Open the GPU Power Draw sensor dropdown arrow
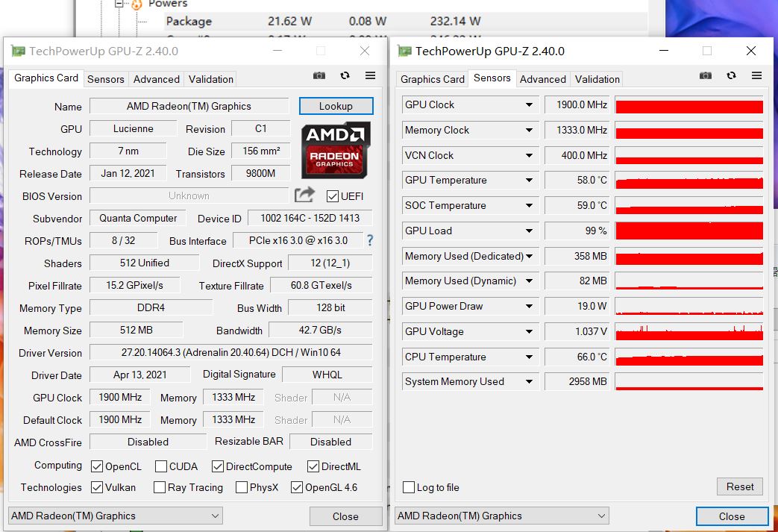 coord(530,306)
